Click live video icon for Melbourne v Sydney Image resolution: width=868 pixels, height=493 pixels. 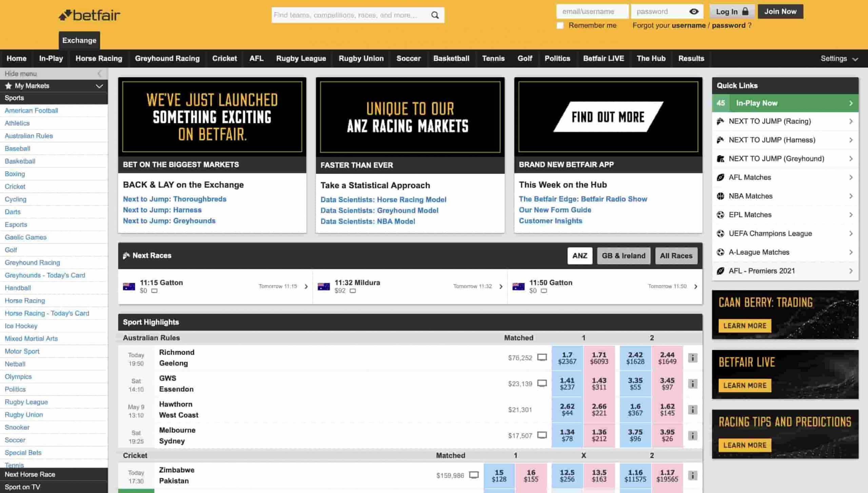point(542,435)
